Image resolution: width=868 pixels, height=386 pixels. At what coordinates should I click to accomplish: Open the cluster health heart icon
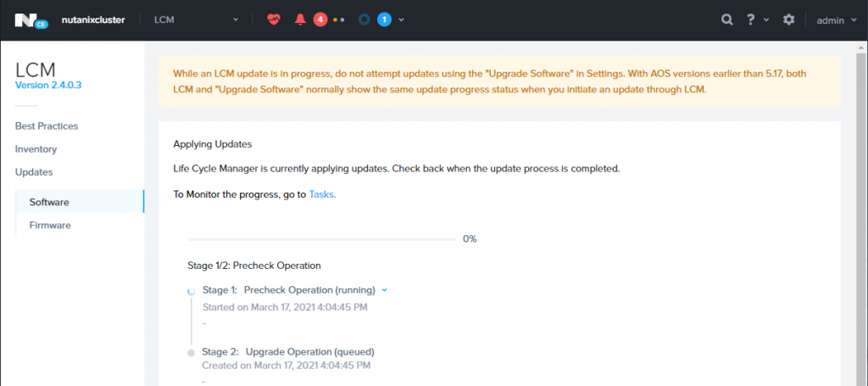274,20
